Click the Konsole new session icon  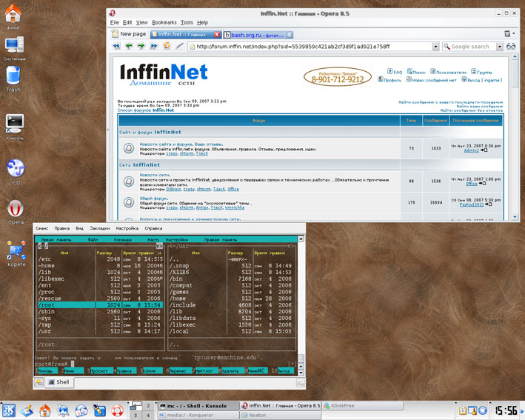tap(39, 382)
